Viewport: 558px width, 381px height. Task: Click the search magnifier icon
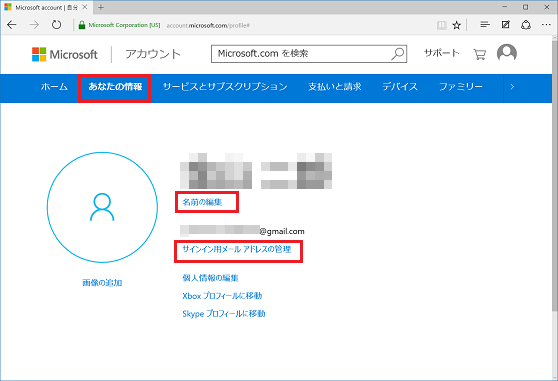click(398, 54)
